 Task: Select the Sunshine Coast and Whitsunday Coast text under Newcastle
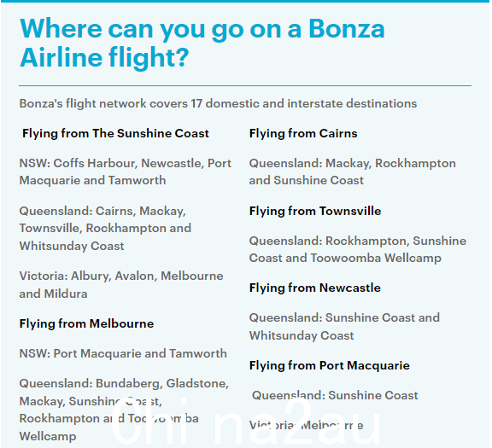(x=344, y=326)
